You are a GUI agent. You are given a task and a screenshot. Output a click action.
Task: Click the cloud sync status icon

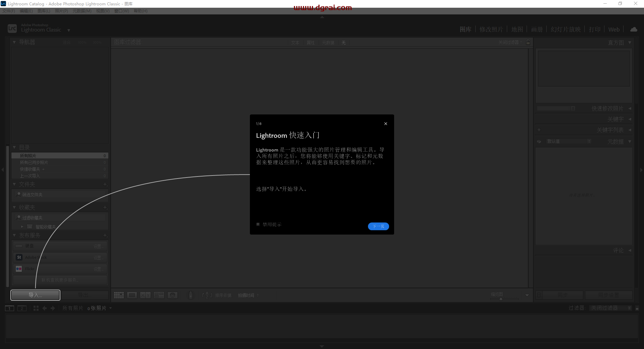point(634,30)
